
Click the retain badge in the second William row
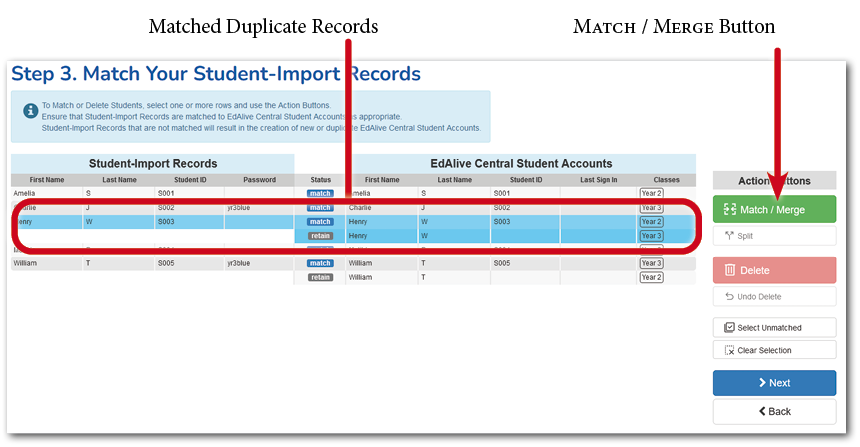pos(320,278)
